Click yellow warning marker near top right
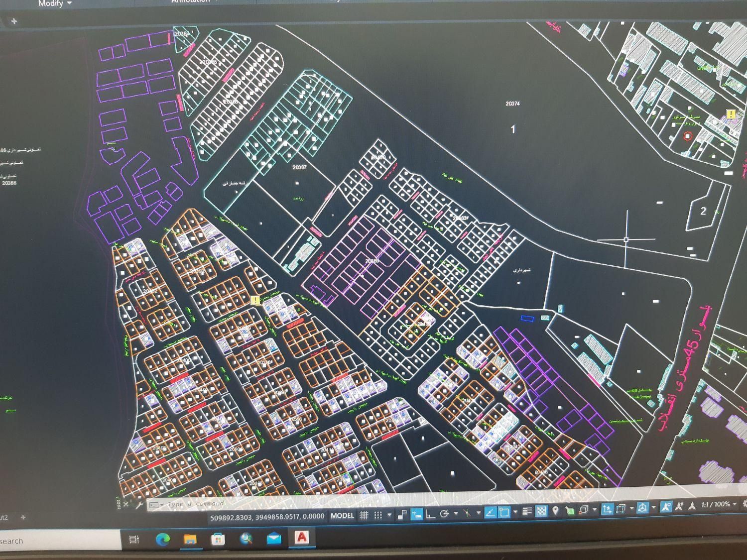This screenshot has height=560, width=747. (731, 114)
